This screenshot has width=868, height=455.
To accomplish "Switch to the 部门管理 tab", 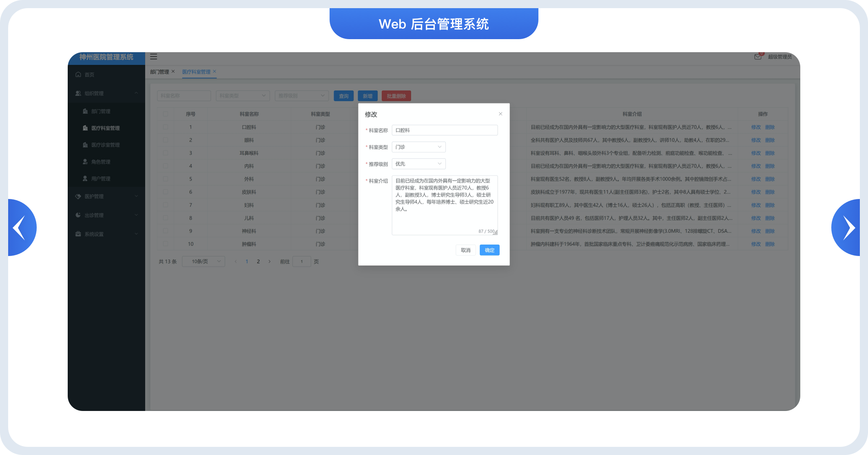I will coord(159,72).
